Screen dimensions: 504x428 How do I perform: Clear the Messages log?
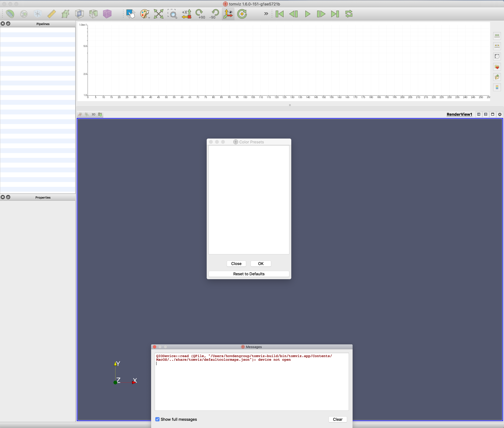tap(337, 419)
